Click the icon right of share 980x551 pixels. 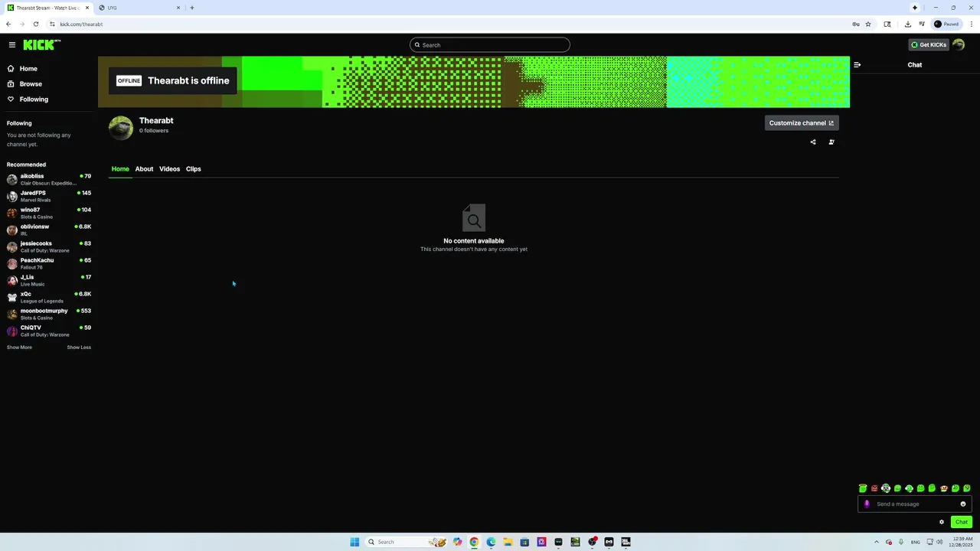pyautogui.click(x=831, y=142)
